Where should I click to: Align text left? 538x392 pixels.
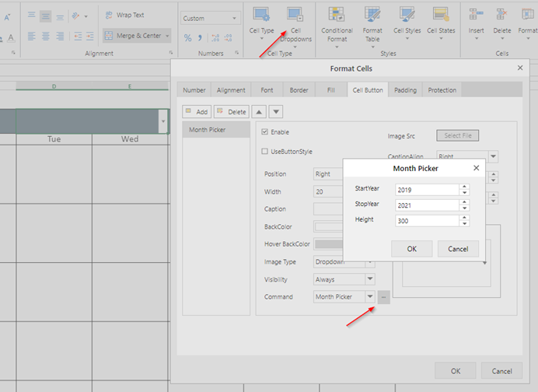pos(32,36)
